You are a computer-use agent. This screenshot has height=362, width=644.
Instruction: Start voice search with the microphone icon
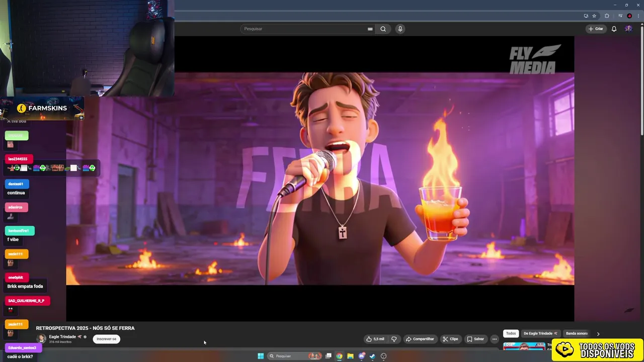tap(400, 29)
